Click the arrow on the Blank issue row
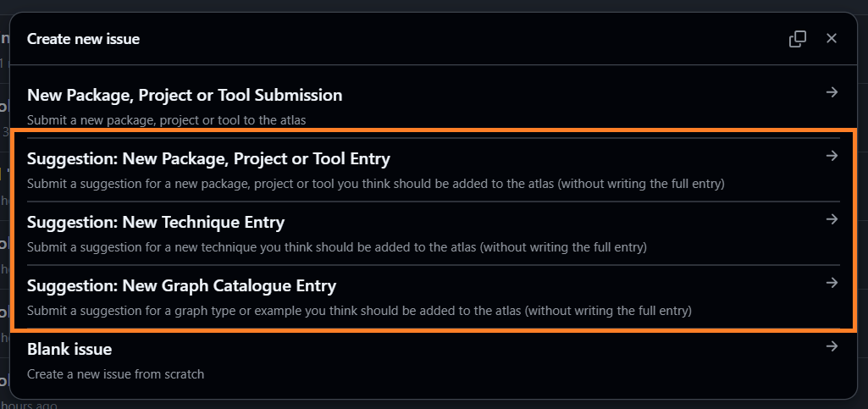Viewport: 868px width, 409px height. coord(832,346)
